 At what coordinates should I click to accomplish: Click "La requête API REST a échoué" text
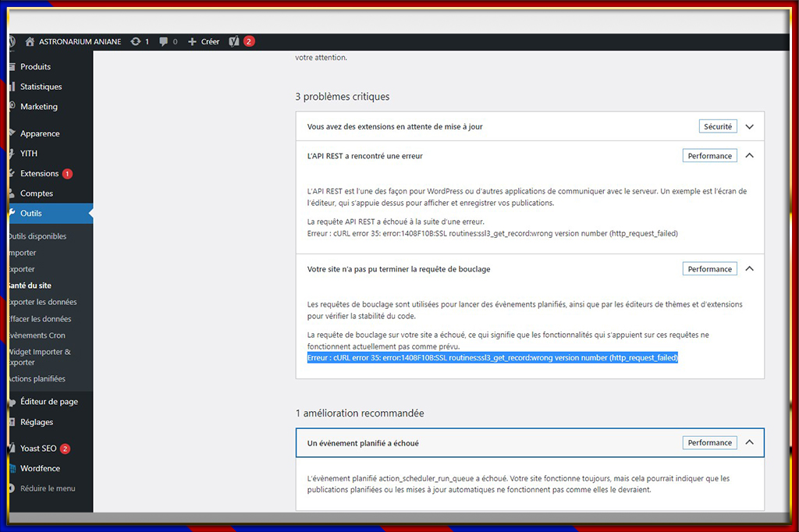coord(396,222)
